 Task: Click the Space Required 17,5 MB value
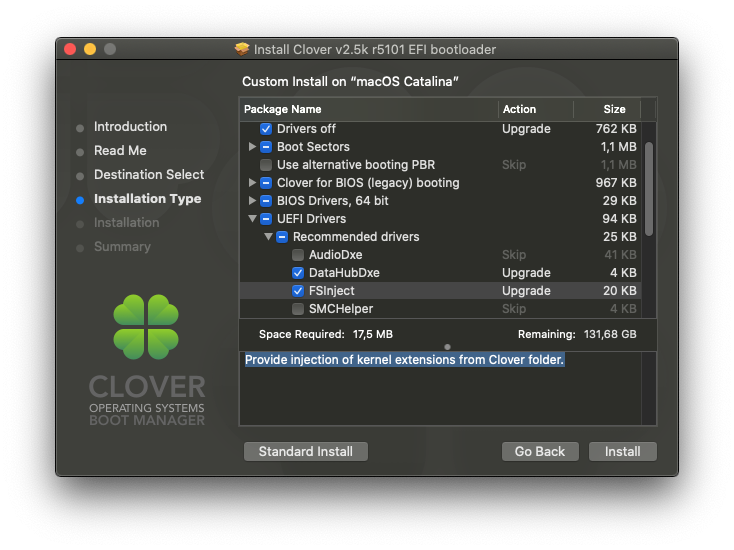point(373,334)
